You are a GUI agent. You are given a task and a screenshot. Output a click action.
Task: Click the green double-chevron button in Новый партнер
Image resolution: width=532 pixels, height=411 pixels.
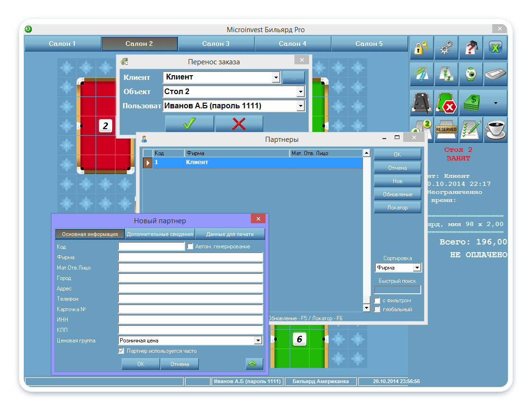[254, 364]
